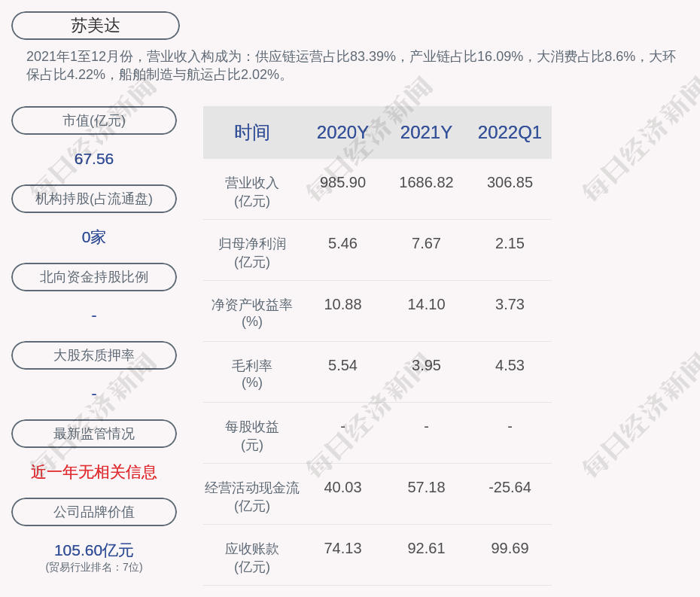
Task: Click ROE value 3.73
Action: click(510, 304)
